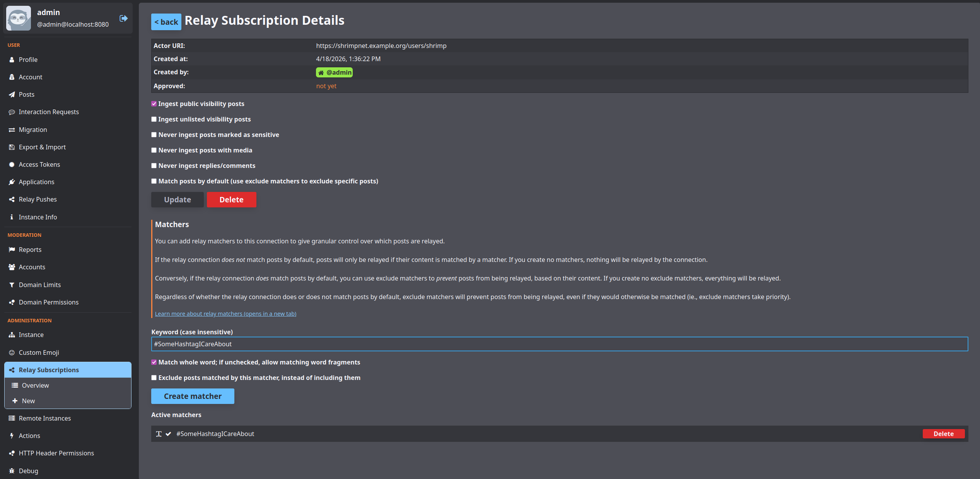The width and height of the screenshot is (980, 479).
Task: Click the #SomeHashtagICareAbout active matcher text
Action: click(x=215, y=434)
